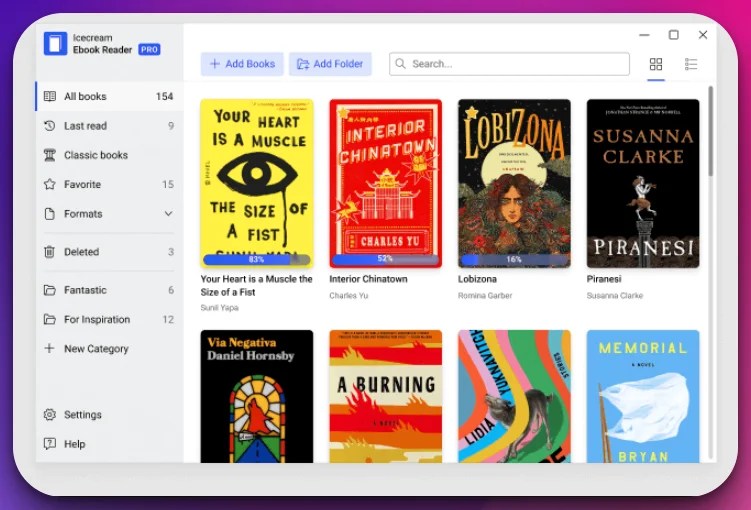Open the Piranesi book cover

pyautogui.click(x=643, y=183)
